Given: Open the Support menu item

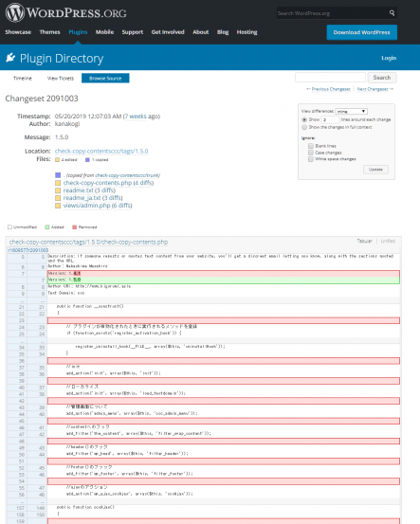Looking at the screenshot, I should 133,32.
